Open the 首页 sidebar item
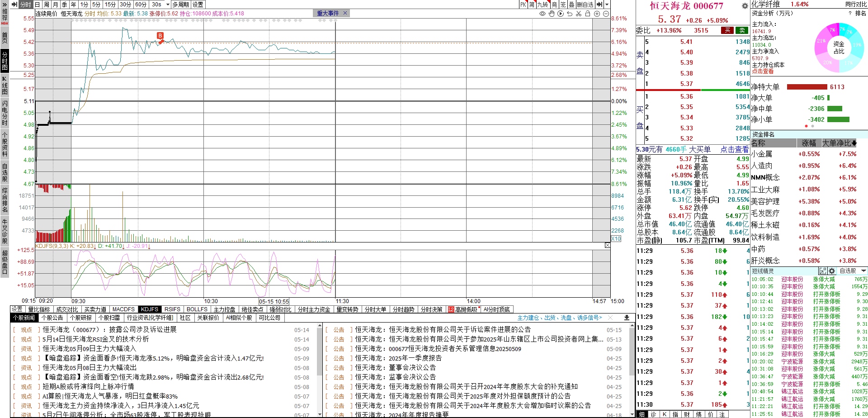The width and height of the screenshot is (868, 418). pyautogui.click(x=5, y=38)
